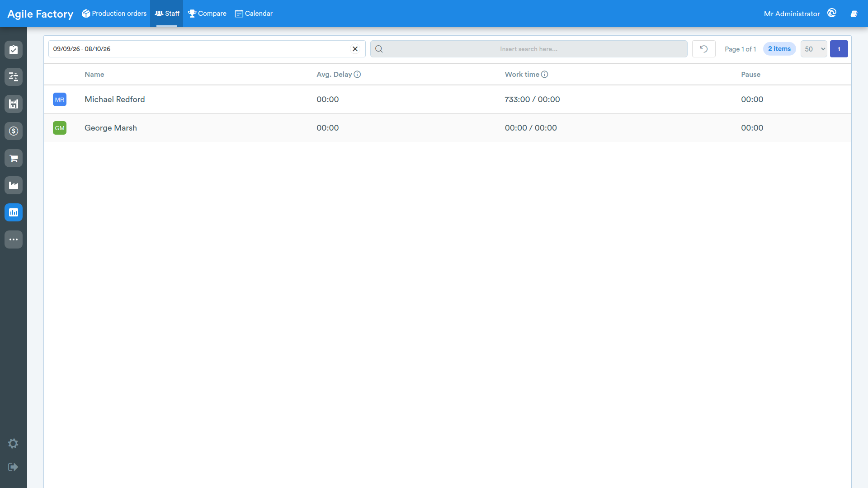Click the Avg. Delay info icon
The width and height of the screenshot is (868, 488).
[x=357, y=75]
